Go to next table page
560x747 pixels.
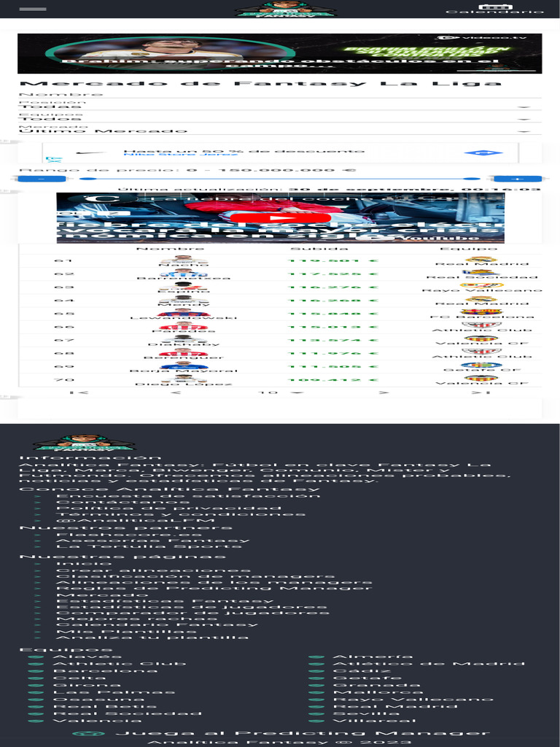[x=384, y=392]
